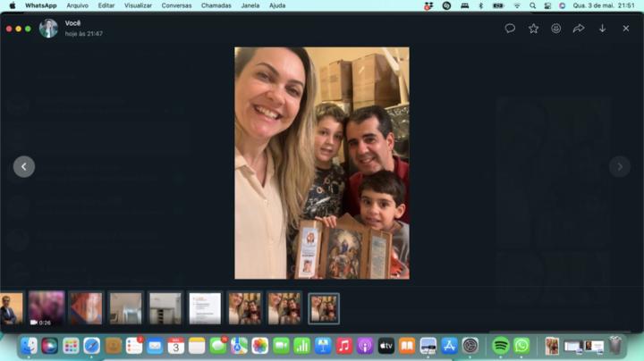Screen dimensions: 644x361
Task: Open Messages from the Dock
Action: [x=218, y=346]
